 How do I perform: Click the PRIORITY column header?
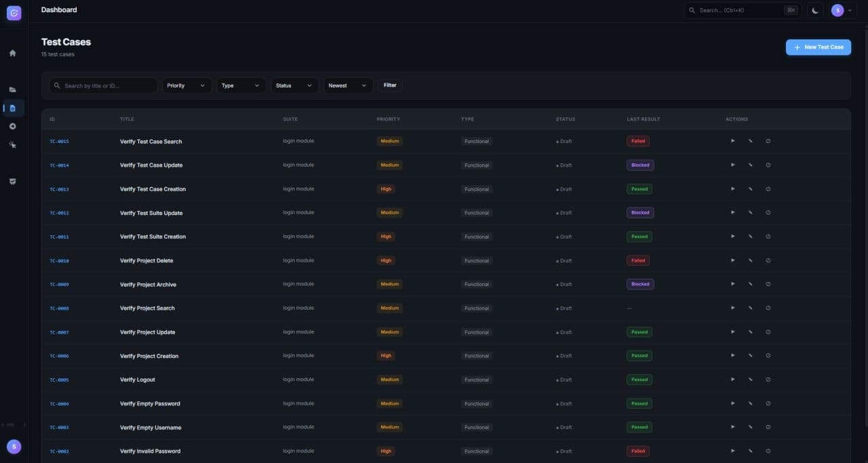pyautogui.click(x=389, y=119)
